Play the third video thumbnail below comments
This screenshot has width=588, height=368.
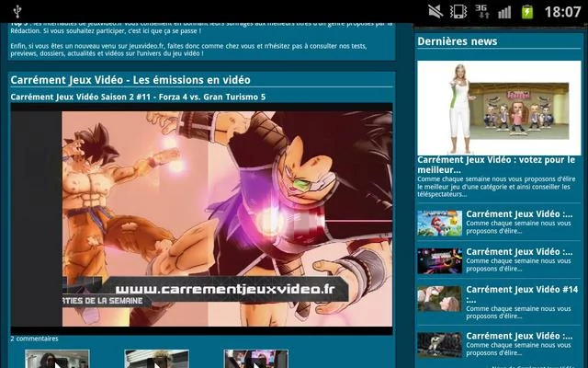click(256, 359)
